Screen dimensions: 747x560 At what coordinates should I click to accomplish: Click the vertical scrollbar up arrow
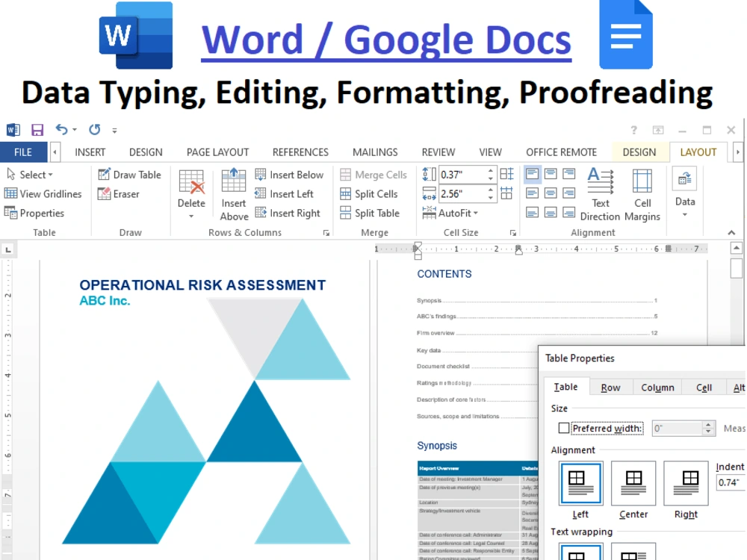736,248
